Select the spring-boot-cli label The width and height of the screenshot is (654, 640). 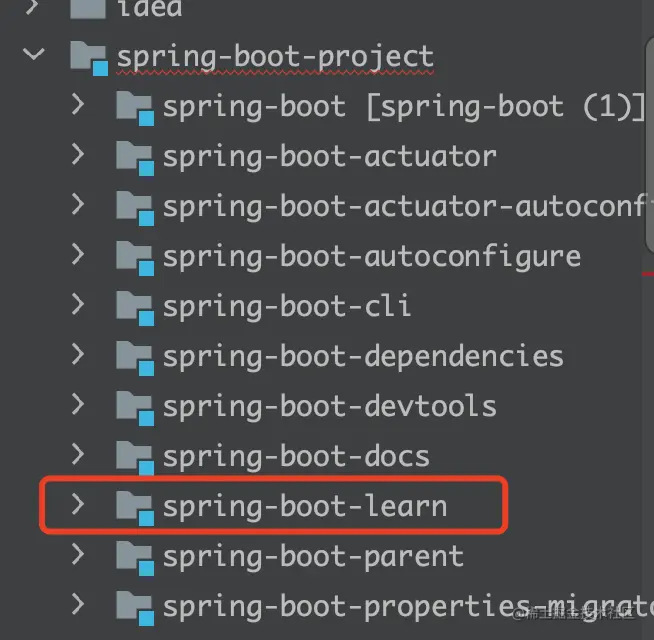coord(287,307)
